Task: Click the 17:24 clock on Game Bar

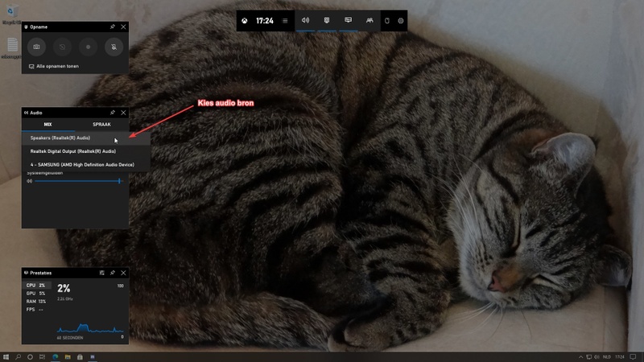Action: point(265,21)
